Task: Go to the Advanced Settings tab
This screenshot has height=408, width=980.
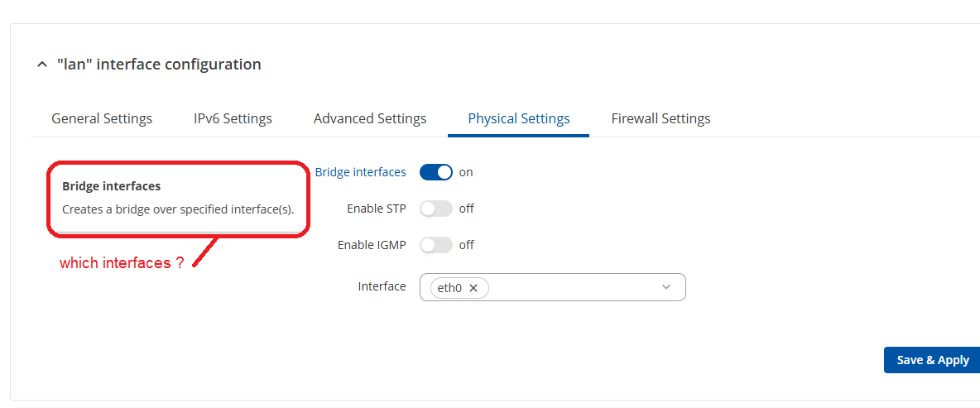Action: tap(370, 118)
